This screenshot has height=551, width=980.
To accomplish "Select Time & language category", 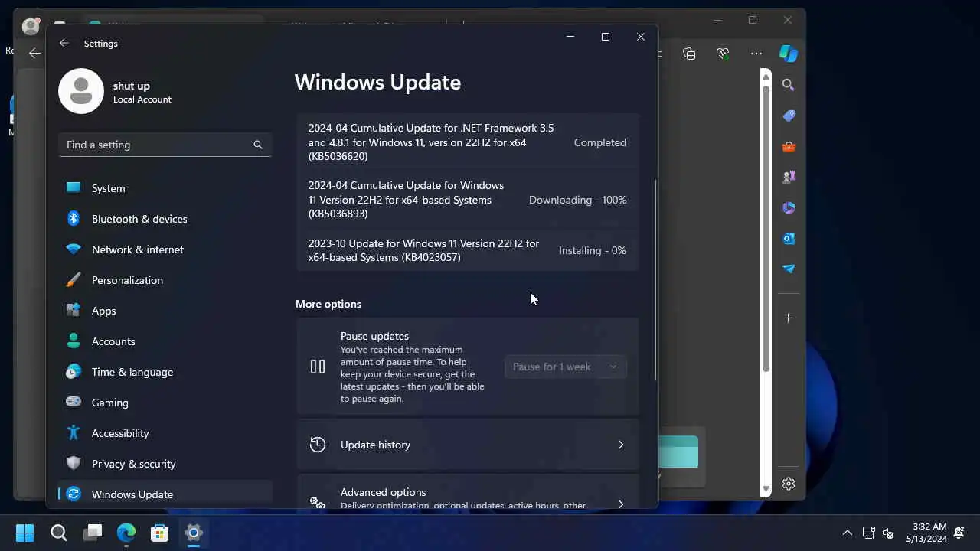I will 165,372.
